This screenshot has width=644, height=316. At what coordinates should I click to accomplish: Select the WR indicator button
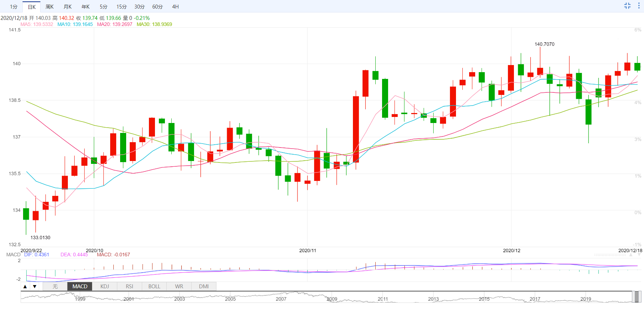[179, 286]
